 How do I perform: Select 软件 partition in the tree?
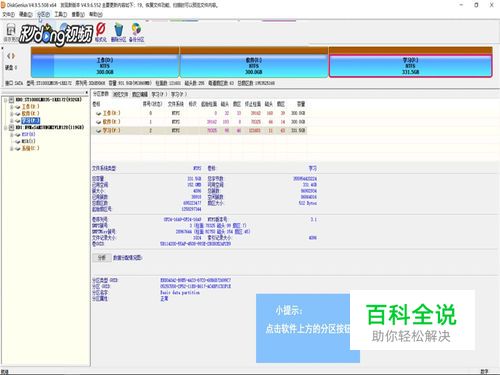click(x=30, y=114)
